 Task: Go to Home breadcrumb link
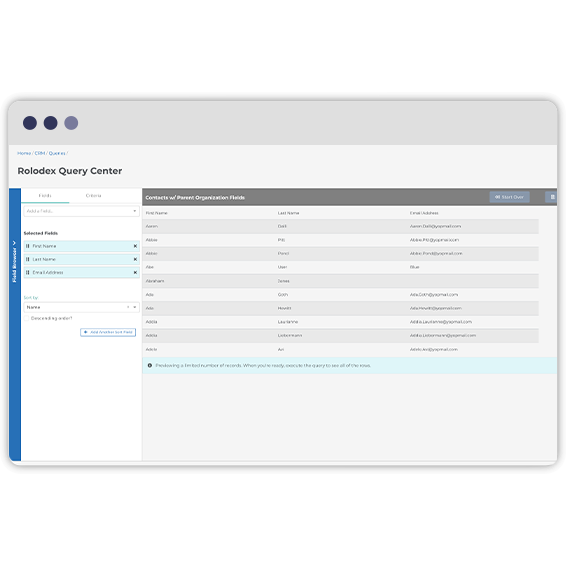[24, 153]
